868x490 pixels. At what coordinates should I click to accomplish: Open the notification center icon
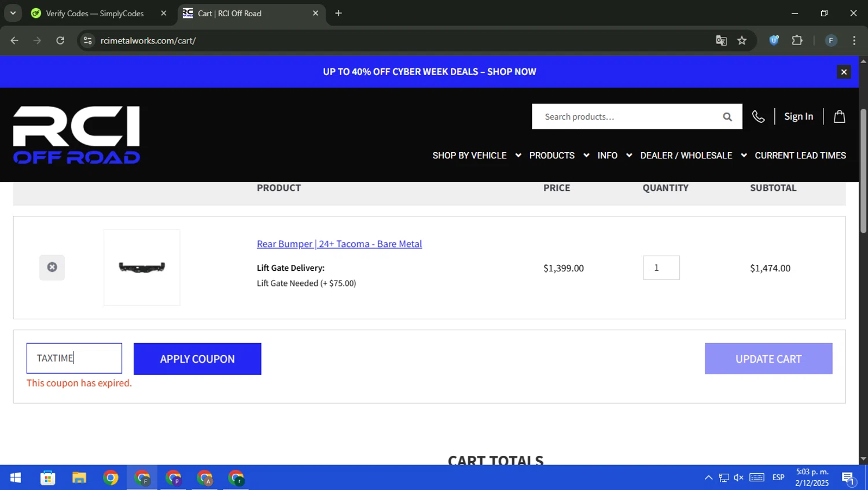tap(848, 478)
